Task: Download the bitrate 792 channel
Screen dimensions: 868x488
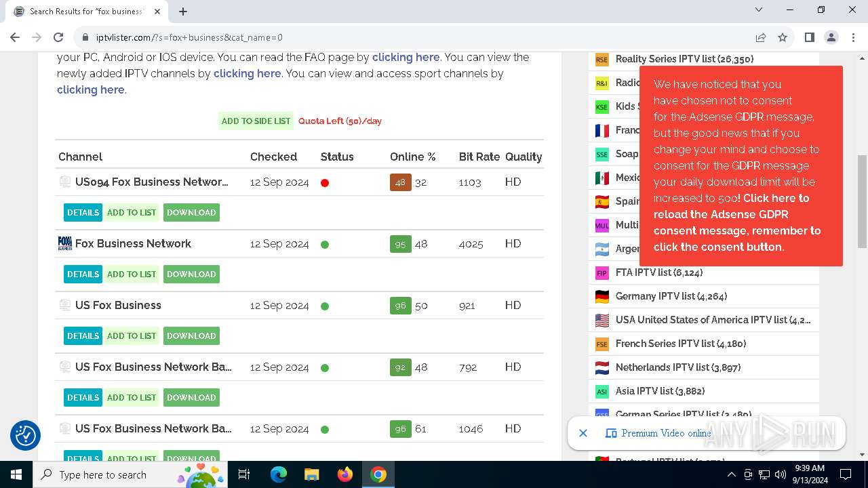Action: [191, 397]
